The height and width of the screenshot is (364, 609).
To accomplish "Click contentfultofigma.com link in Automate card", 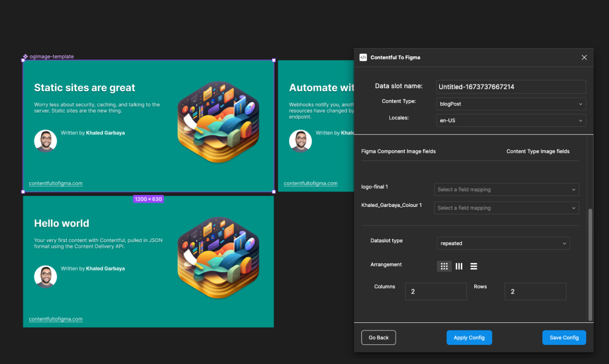I will (311, 183).
